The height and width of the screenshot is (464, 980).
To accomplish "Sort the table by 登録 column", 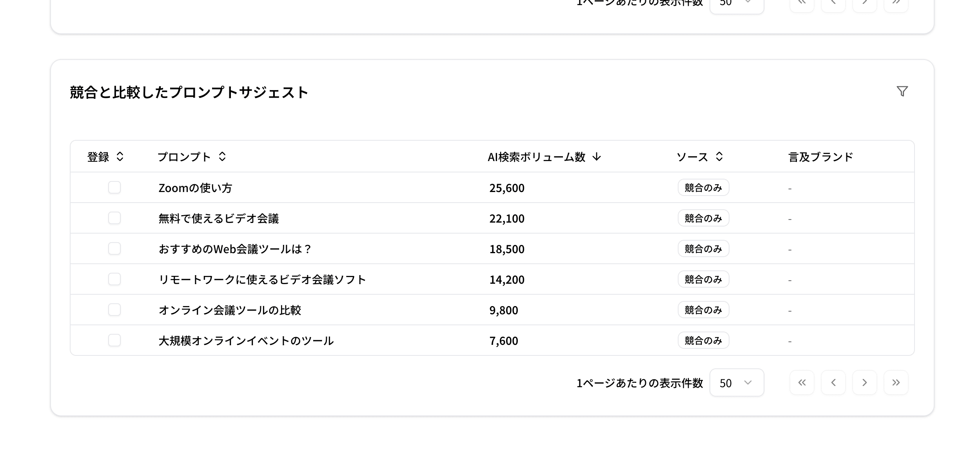I will click(x=120, y=157).
